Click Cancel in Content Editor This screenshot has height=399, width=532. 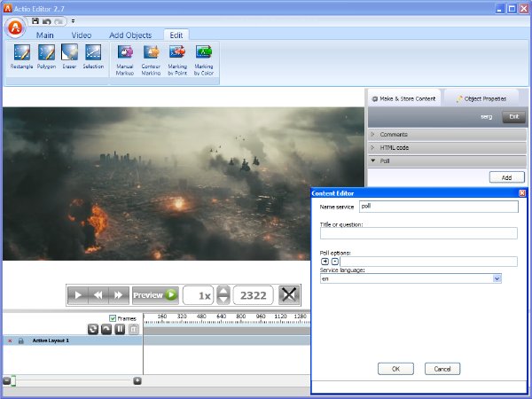tap(442, 369)
